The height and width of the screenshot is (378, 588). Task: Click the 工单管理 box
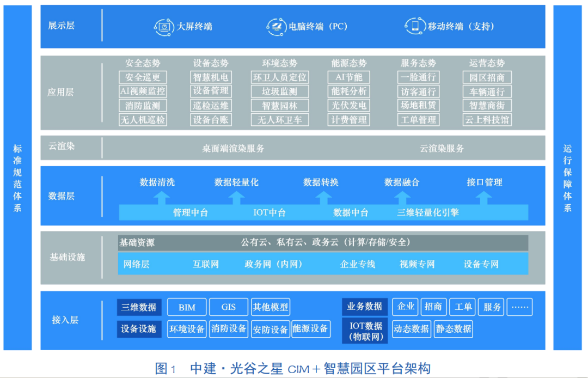click(418, 120)
